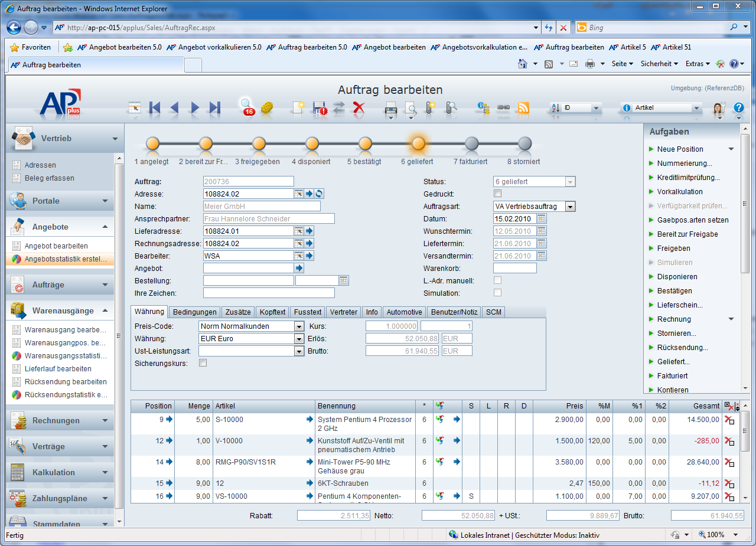The image size is (756, 546).
Task: Click the search magnifier icon with 16 badge
Action: 246,107
